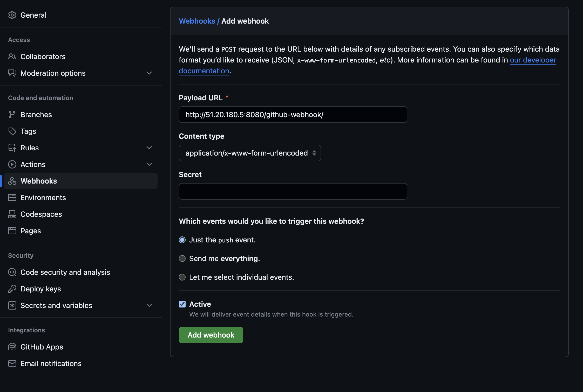Click the Email notifications envelope icon

[x=12, y=363]
